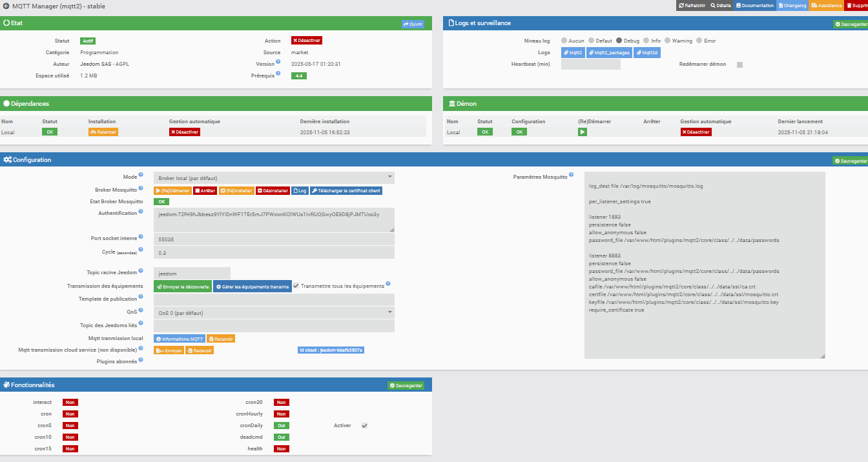Save Logs et surveillance settings
Screen dimensions: 868x462
pos(851,25)
